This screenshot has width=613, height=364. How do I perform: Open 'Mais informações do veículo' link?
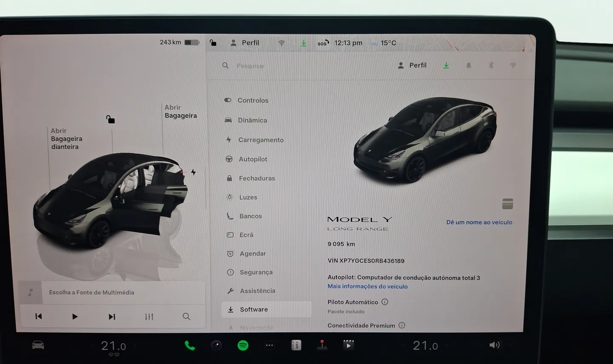click(x=367, y=286)
